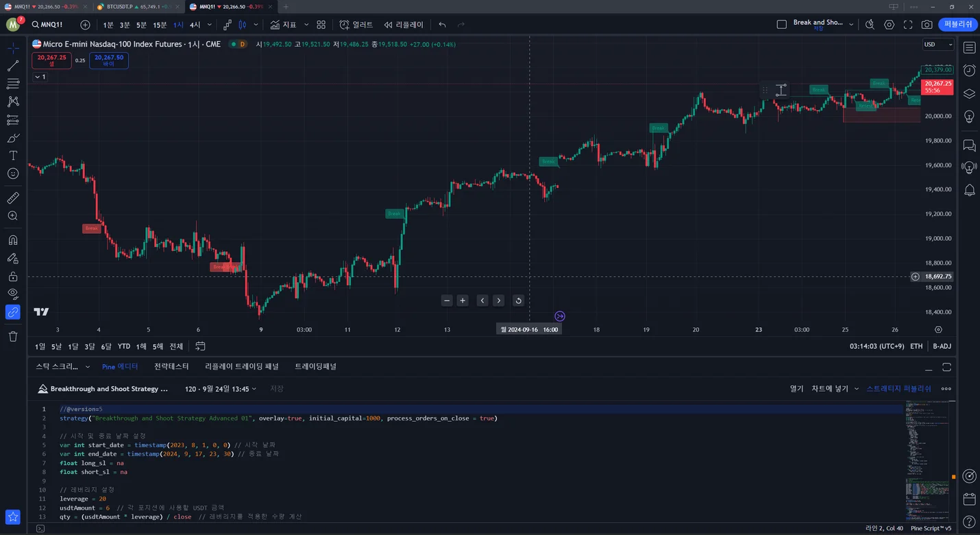Open the patterns drawing tools
The height and width of the screenshot is (535, 980).
pos(13,102)
